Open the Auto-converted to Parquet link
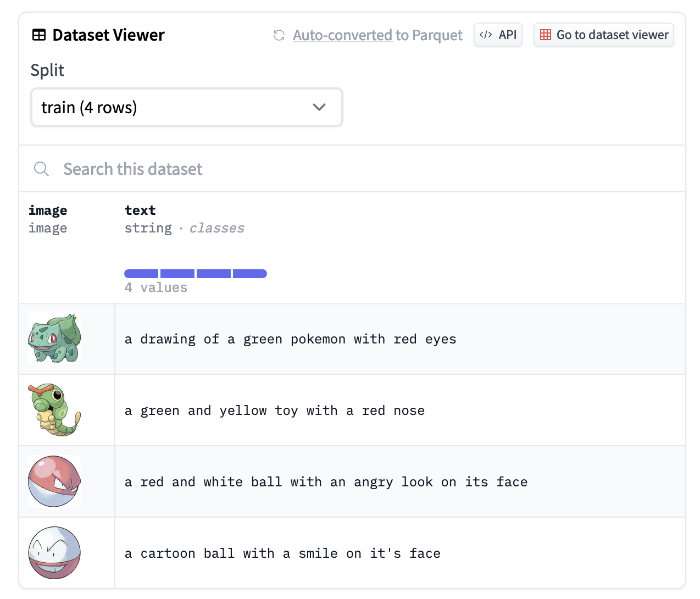The width and height of the screenshot is (700, 599). pyautogui.click(x=377, y=35)
